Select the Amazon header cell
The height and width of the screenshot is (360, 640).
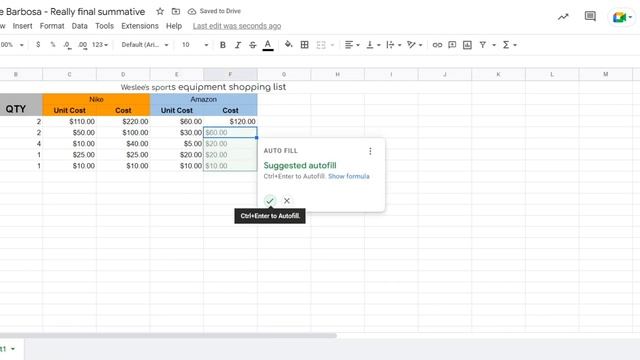[204, 99]
